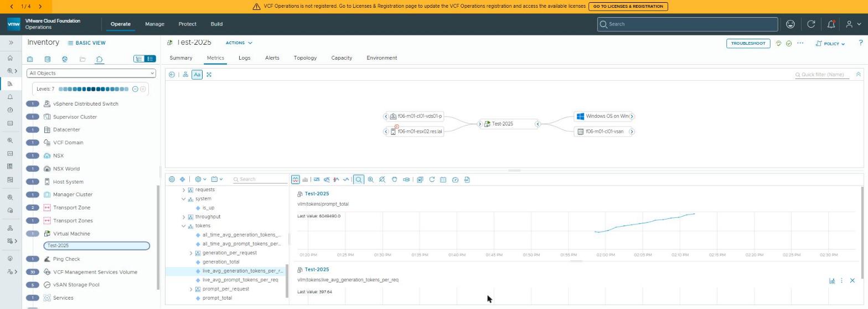
Task: Select NSX World in inventory
Action: (x=66, y=169)
